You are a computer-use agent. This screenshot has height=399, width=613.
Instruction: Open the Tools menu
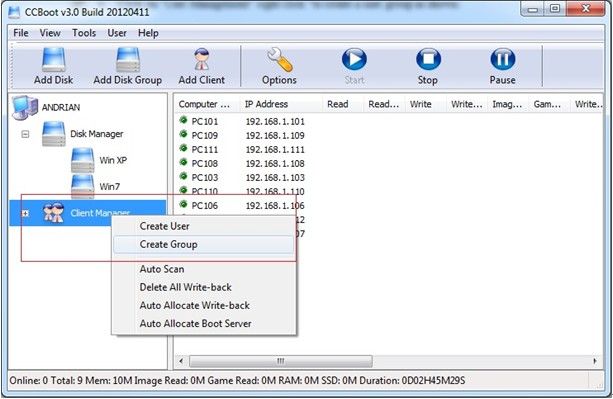(84, 33)
